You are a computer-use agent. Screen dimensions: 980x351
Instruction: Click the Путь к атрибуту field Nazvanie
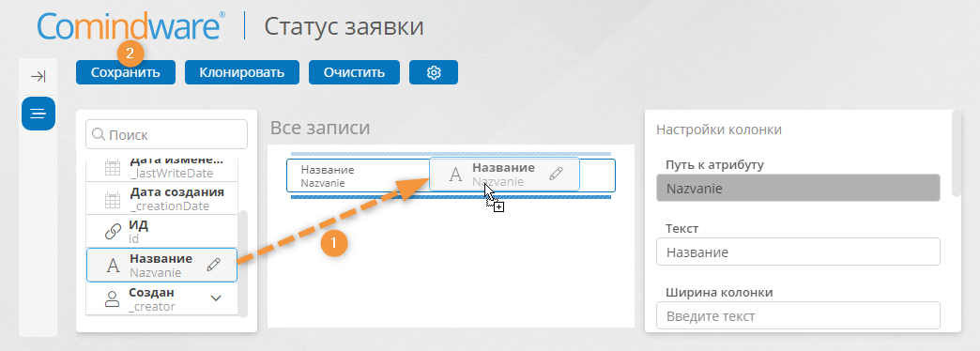click(798, 188)
